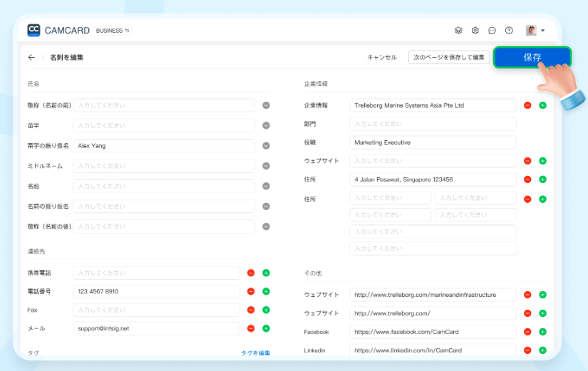Remove the 電話番号 row with red minus
Viewport: 588px width, 371px height.
tap(251, 291)
